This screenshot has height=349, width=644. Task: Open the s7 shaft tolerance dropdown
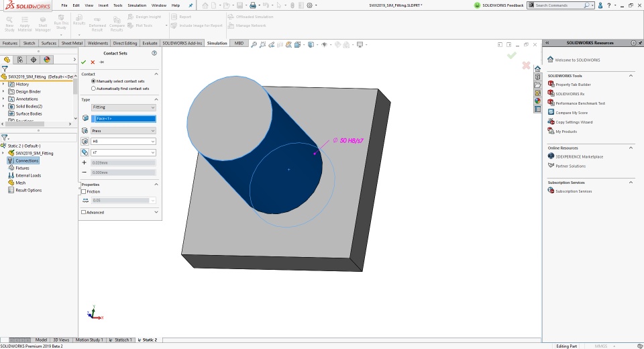coord(123,152)
